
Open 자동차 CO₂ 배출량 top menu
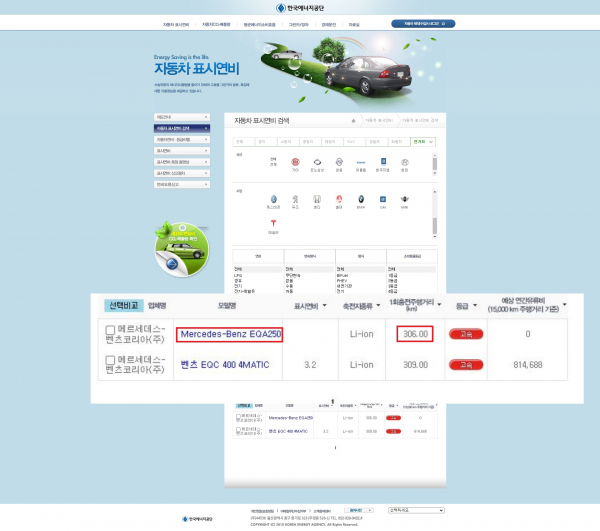(216, 24)
